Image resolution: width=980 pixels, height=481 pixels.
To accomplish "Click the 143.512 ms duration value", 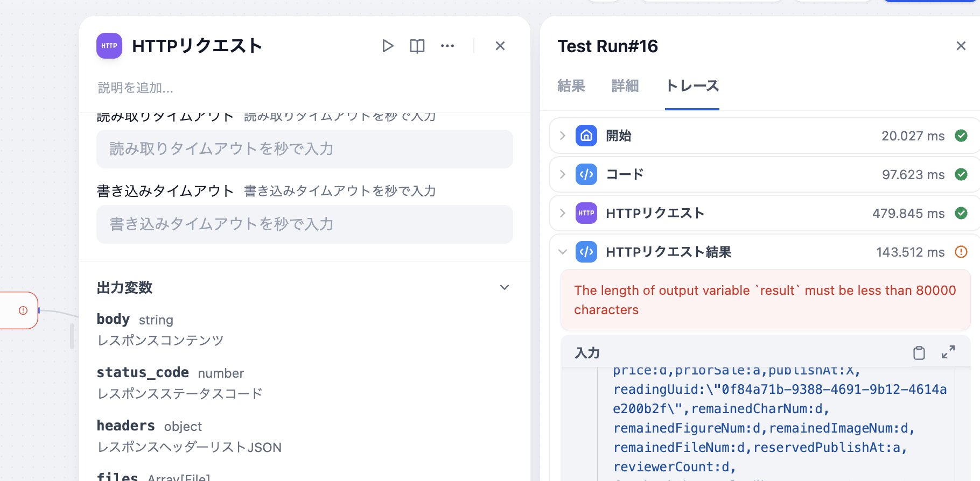I will (x=911, y=252).
